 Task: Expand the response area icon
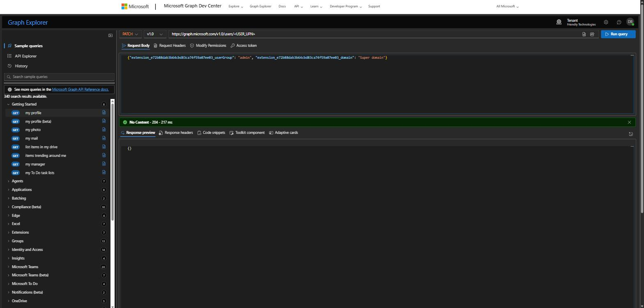pos(631,134)
